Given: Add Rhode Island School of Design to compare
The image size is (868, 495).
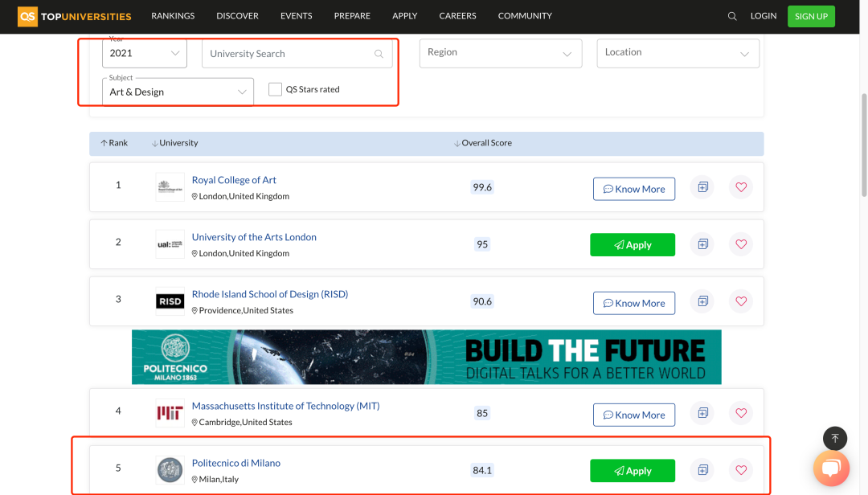Looking at the screenshot, I should pyautogui.click(x=702, y=301).
